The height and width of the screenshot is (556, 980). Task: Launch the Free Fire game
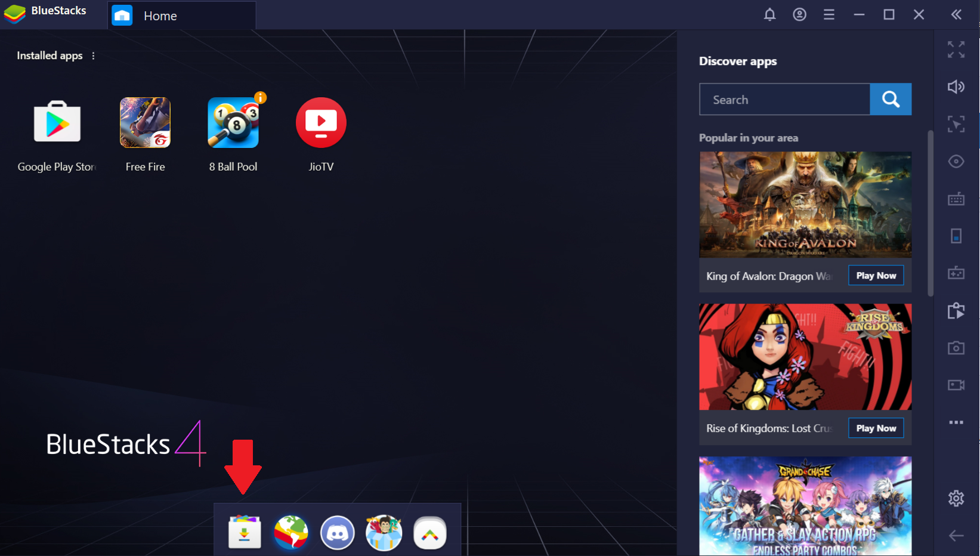point(145,123)
